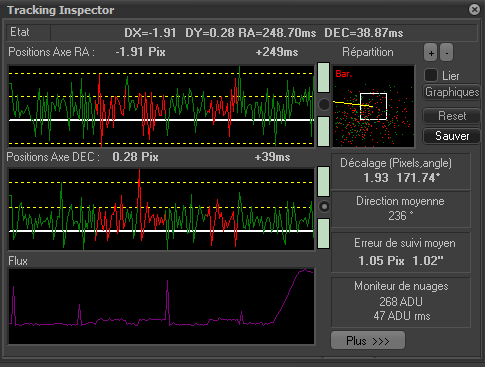Click the upper green bar next to RA graph
The height and width of the screenshot is (367, 485).
(323, 77)
